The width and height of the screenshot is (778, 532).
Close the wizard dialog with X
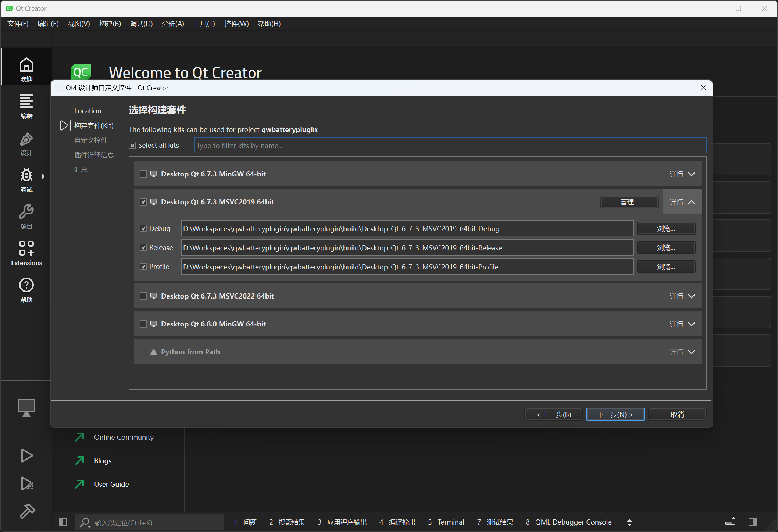pos(703,88)
